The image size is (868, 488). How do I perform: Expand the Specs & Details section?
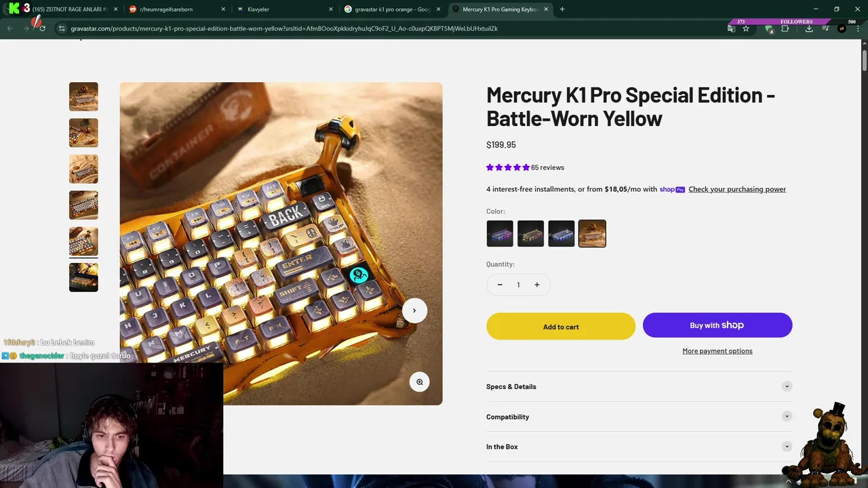(x=639, y=386)
